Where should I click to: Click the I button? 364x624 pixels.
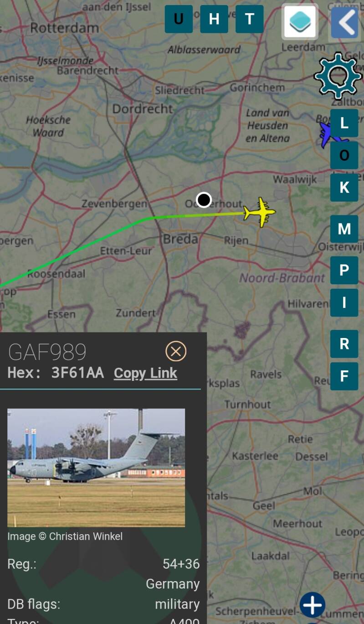click(344, 303)
